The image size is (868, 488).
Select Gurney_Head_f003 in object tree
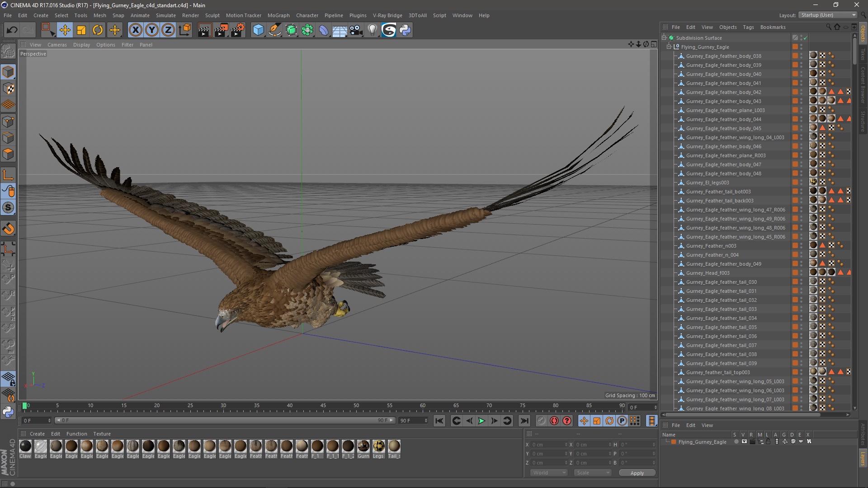[708, 273]
